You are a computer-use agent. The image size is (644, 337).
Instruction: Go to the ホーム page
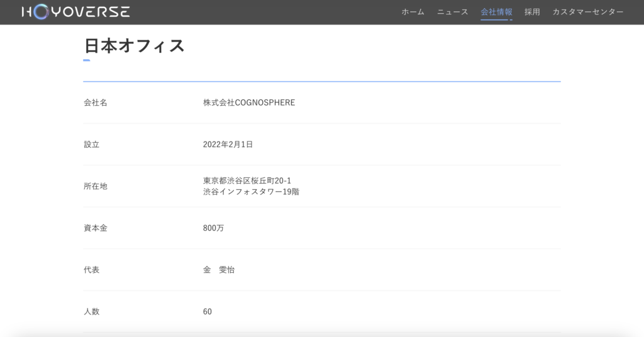click(413, 12)
